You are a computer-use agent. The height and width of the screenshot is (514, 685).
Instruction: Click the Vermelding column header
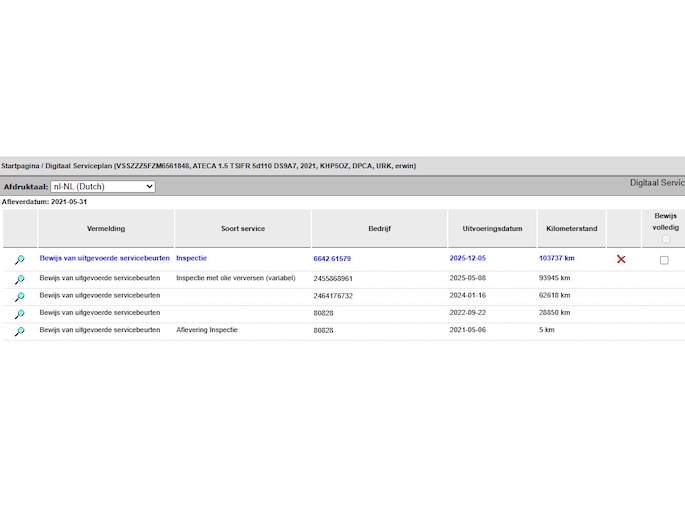(106, 229)
